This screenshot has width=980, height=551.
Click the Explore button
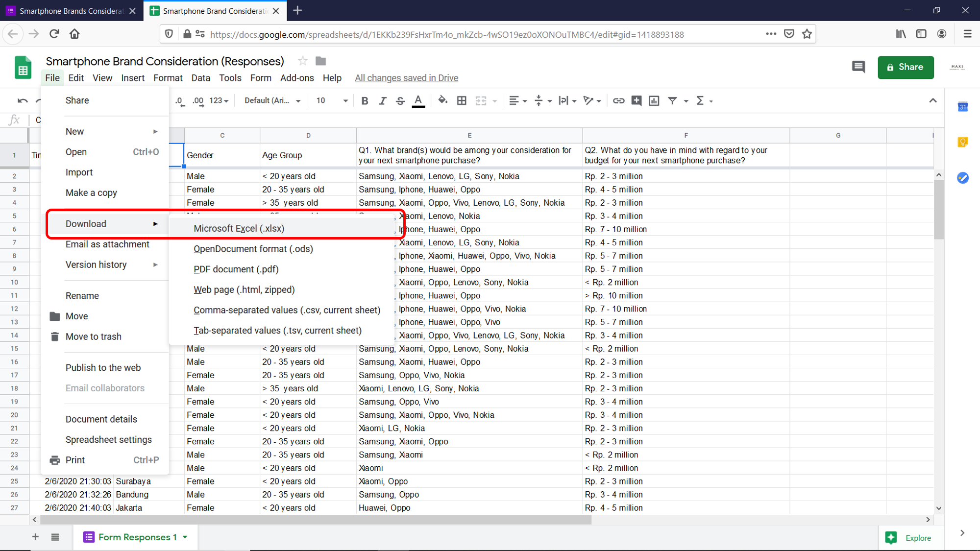point(908,538)
